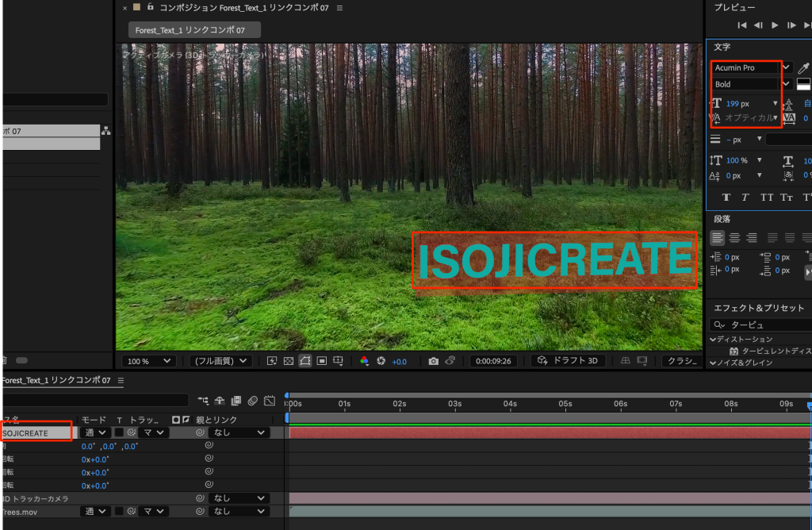This screenshot has height=530, width=812.
Task: Select the Forest_Text_1 リンクコンポ 07 viewer tab
Action: (x=194, y=30)
